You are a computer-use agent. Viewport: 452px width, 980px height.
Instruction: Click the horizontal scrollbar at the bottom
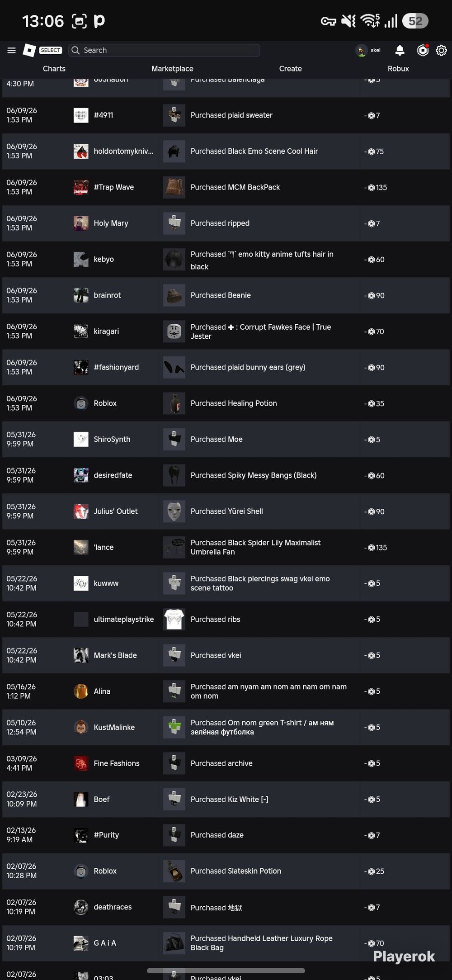click(226, 971)
